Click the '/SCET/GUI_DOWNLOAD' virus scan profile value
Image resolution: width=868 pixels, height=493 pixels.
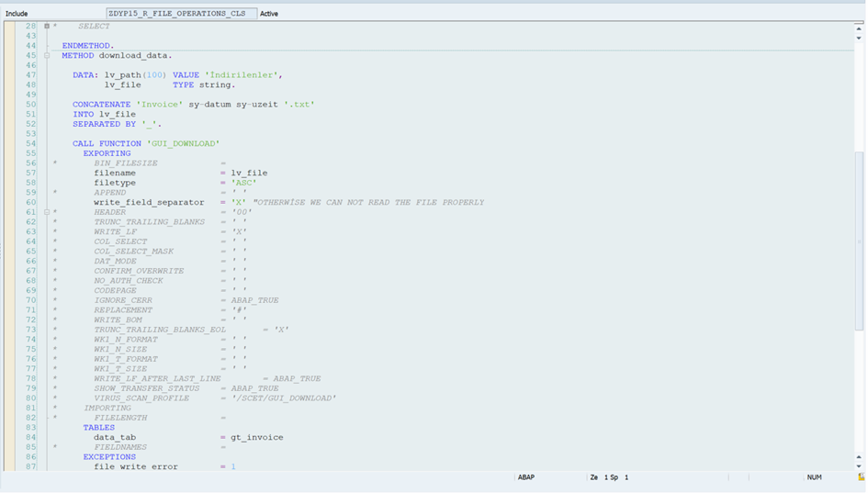pyautogui.click(x=283, y=398)
